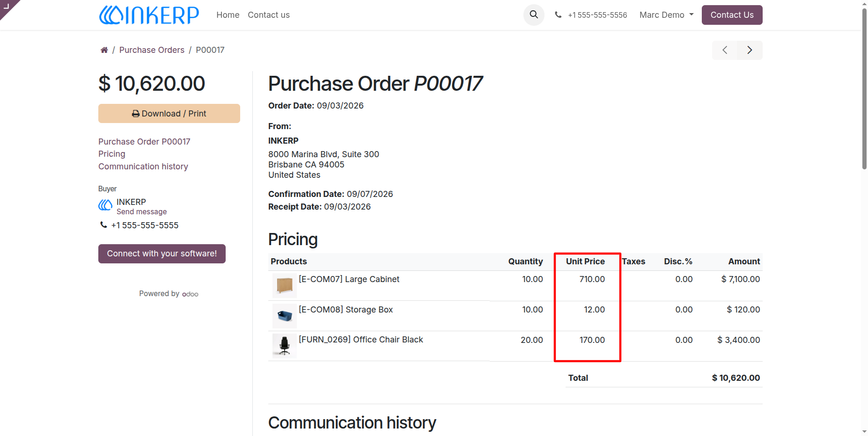Click '[FURN_0269] Office Chair Black' product name
The height and width of the screenshot is (436, 868).
(x=361, y=340)
